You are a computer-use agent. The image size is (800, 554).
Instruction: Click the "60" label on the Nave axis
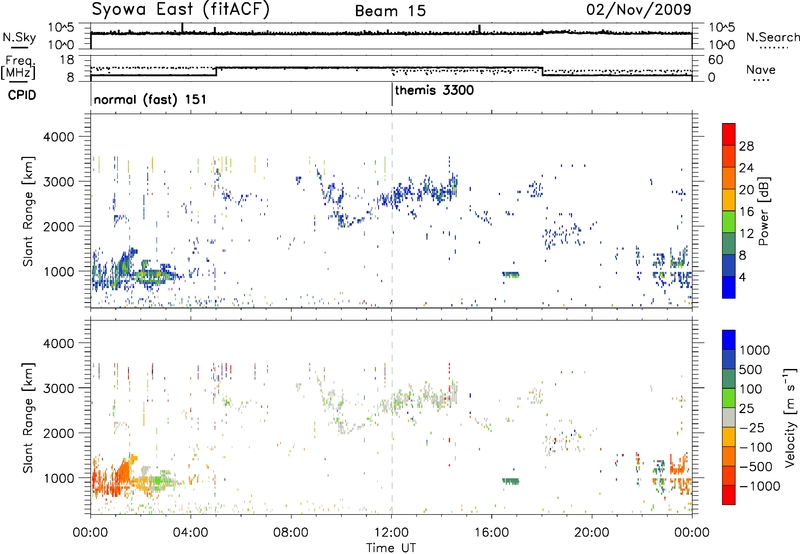coord(716,60)
